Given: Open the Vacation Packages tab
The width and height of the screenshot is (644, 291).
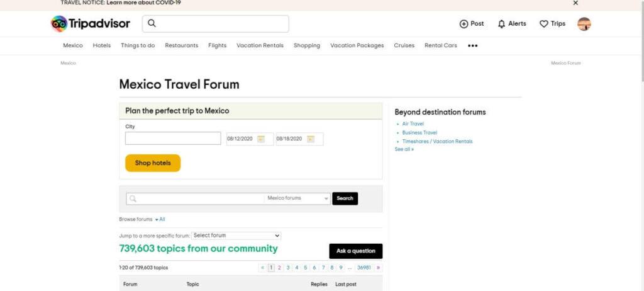Looking at the screenshot, I should 357,46.
